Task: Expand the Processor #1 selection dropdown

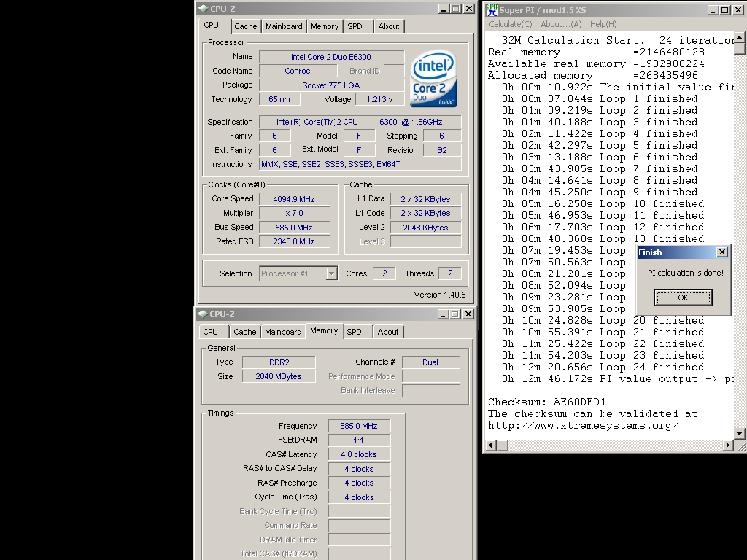Action: pos(332,273)
